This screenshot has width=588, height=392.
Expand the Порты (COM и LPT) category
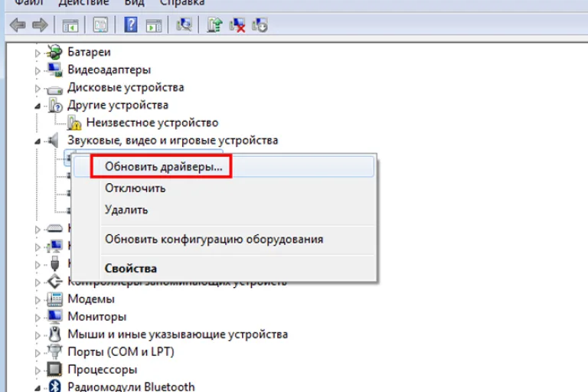click(x=37, y=353)
